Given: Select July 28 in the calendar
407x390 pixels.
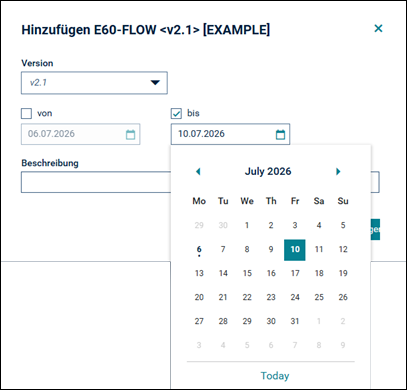Looking at the screenshot, I should (x=223, y=321).
